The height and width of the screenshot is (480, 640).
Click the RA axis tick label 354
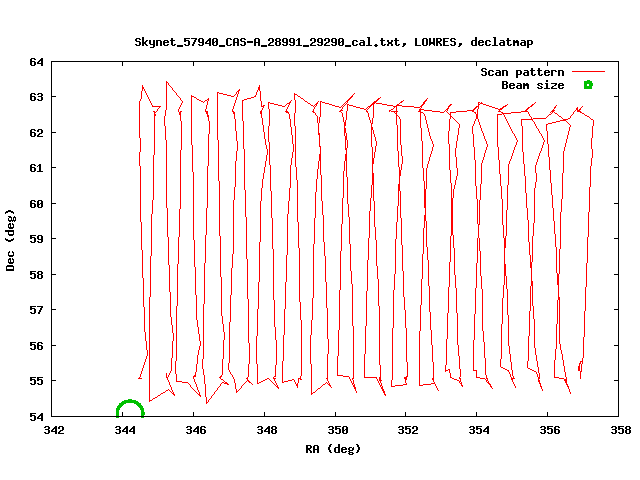[479, 430]
